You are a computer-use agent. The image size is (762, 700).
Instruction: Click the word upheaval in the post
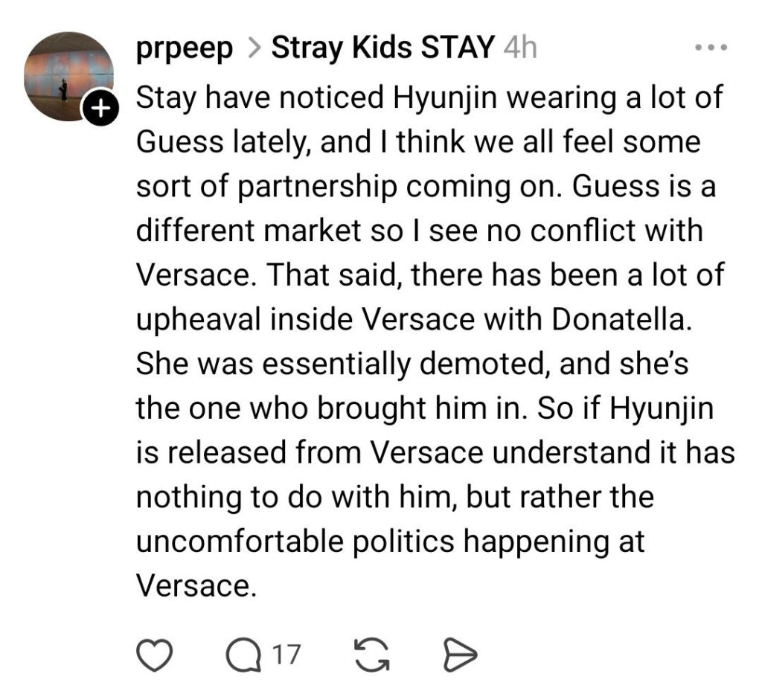pos(207,319)
